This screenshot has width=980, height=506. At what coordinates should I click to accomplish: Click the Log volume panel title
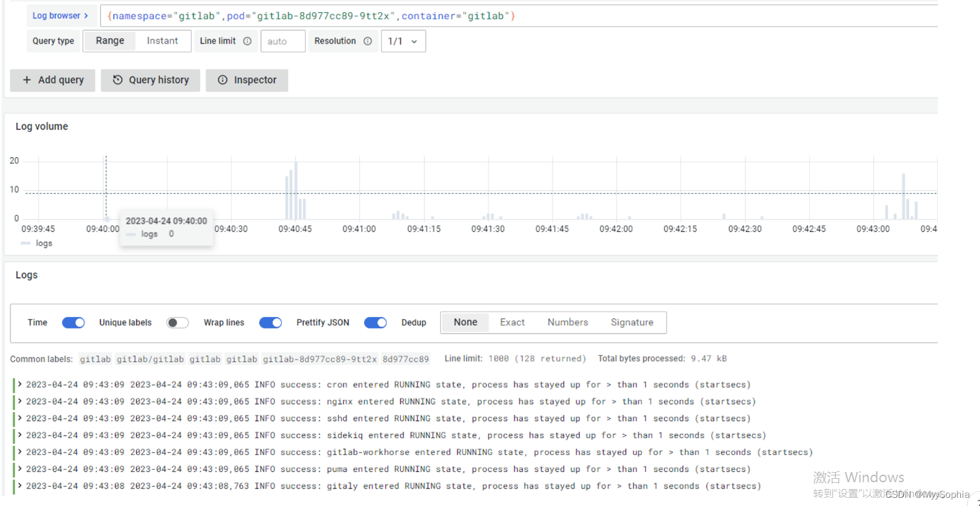(x=42, y=126)
